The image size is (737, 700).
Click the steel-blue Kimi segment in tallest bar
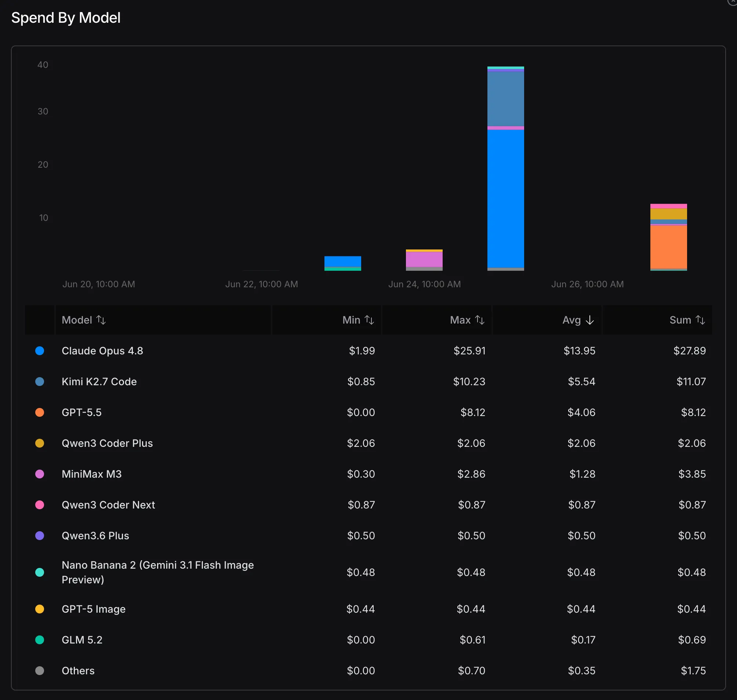click(x=505, y=99)
